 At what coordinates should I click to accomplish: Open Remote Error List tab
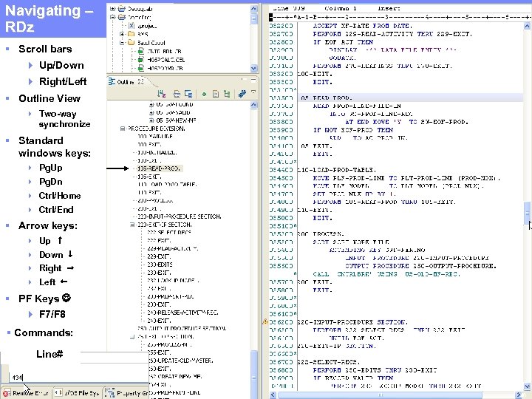pyautogui.click(x=27, y=393)
